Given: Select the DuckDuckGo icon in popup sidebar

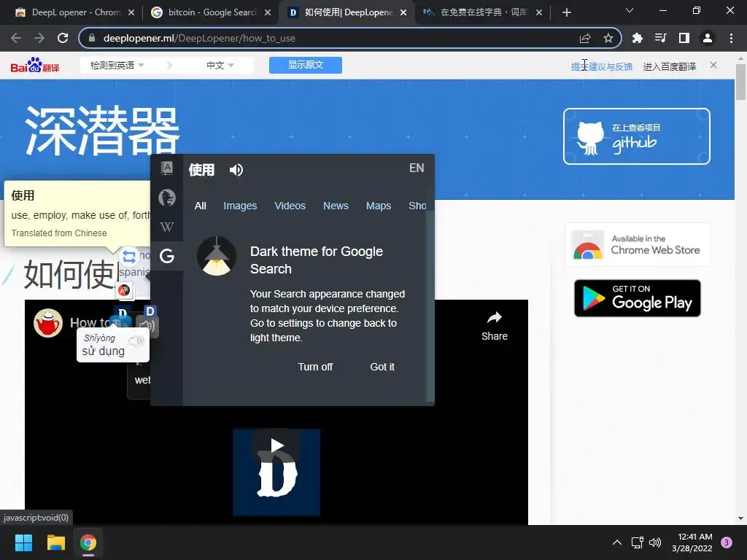Looking at the screenshot, I should point(167,198).
